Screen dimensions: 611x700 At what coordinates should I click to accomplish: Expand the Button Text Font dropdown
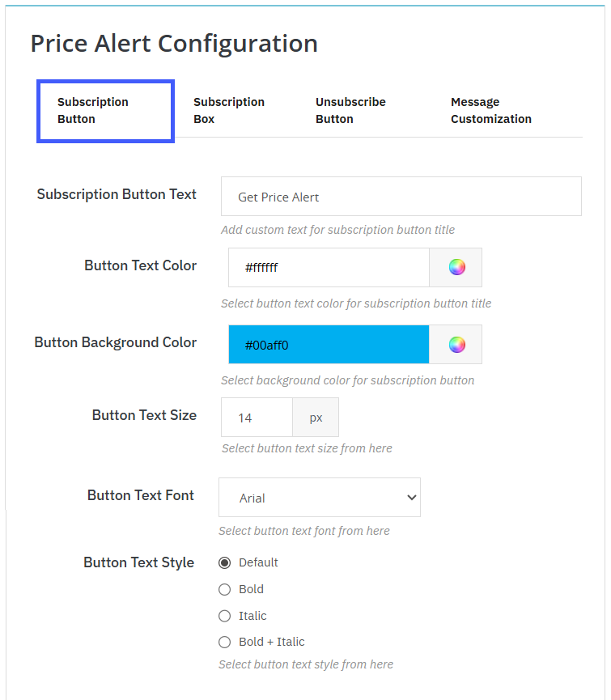pyautogui.click(x=319, y=498)
